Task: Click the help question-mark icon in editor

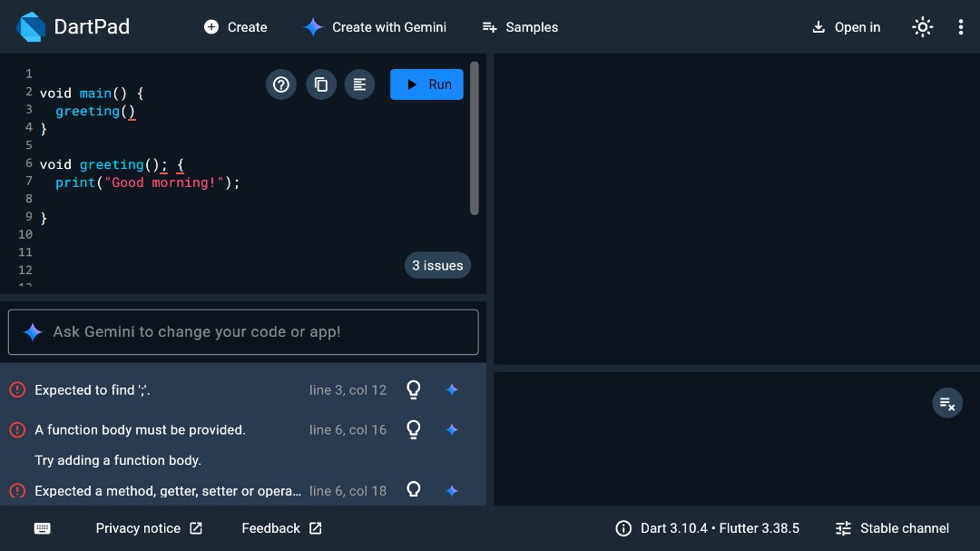Action: [x=281, y=84]
